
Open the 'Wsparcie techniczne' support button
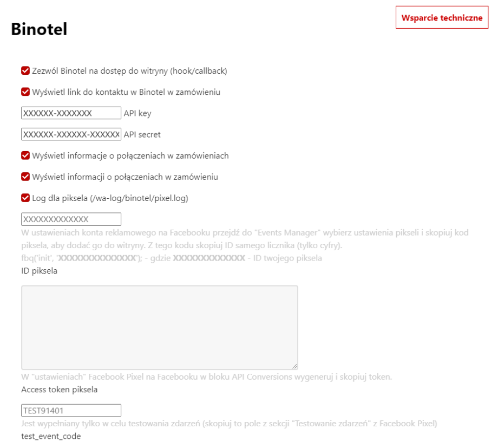(x=442, y=18)
